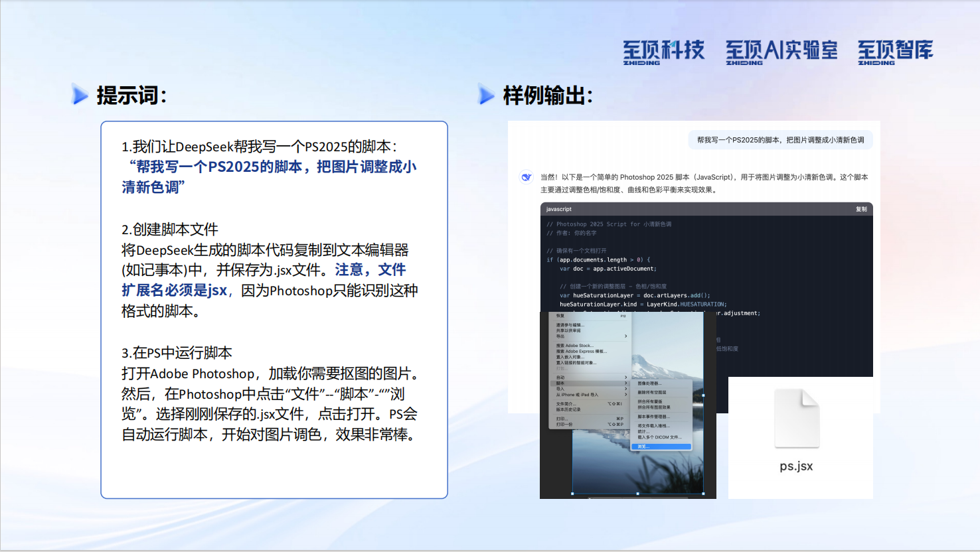Select 置入链接的智能对象... menu item
Screen dimensions: 980x552
(576, 363)
